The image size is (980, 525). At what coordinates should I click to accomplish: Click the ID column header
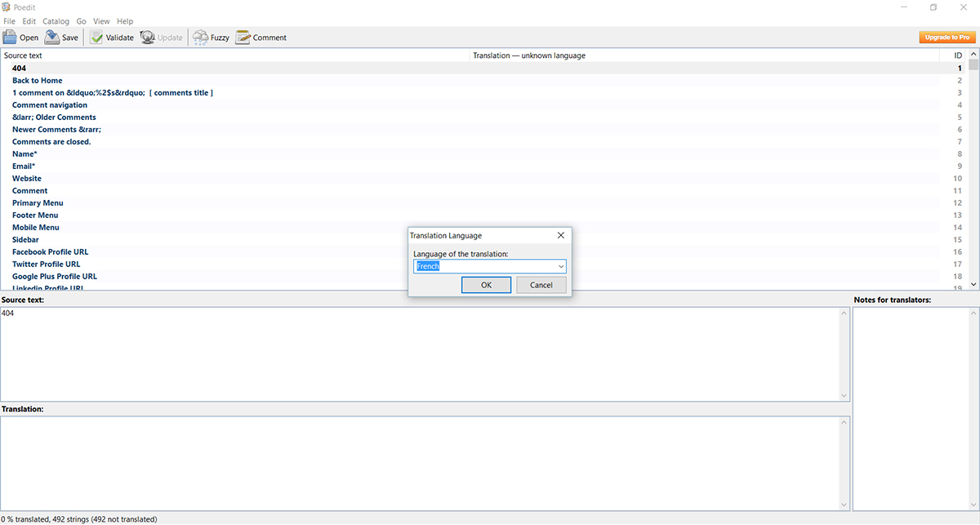pyautogui.click(x=953, y=56)
